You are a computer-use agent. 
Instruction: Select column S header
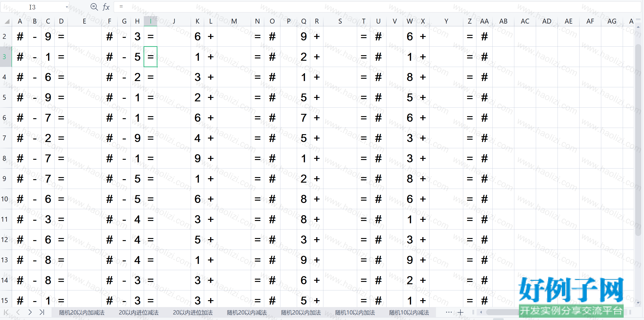[340, 21]
